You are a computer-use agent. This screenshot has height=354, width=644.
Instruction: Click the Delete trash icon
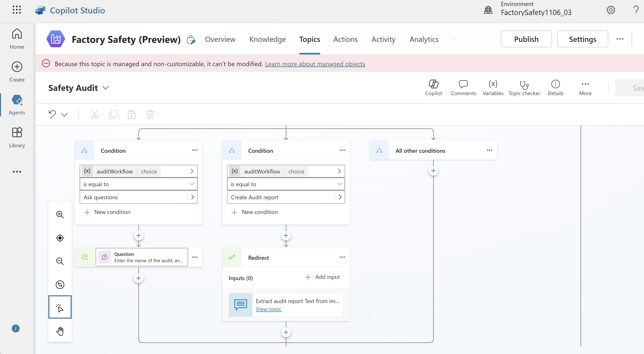pos(150,114)
